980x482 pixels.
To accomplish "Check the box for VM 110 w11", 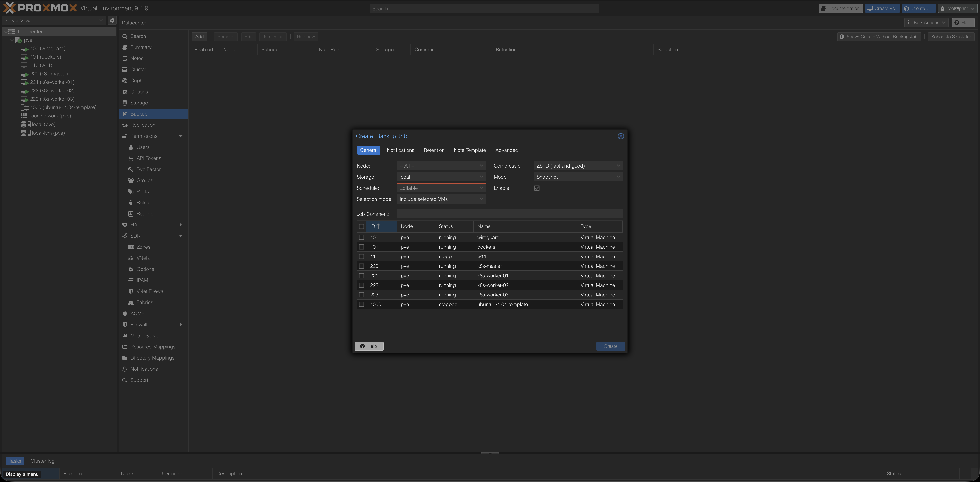I will click(361, 256).
